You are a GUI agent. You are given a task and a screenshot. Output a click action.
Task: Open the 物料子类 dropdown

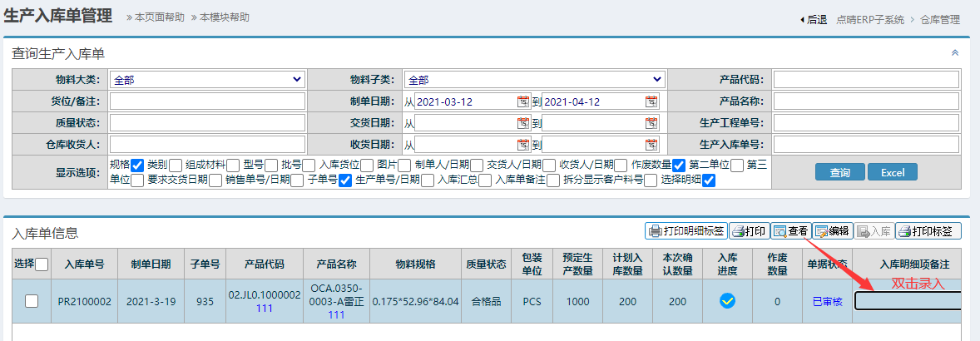(534, 80)
